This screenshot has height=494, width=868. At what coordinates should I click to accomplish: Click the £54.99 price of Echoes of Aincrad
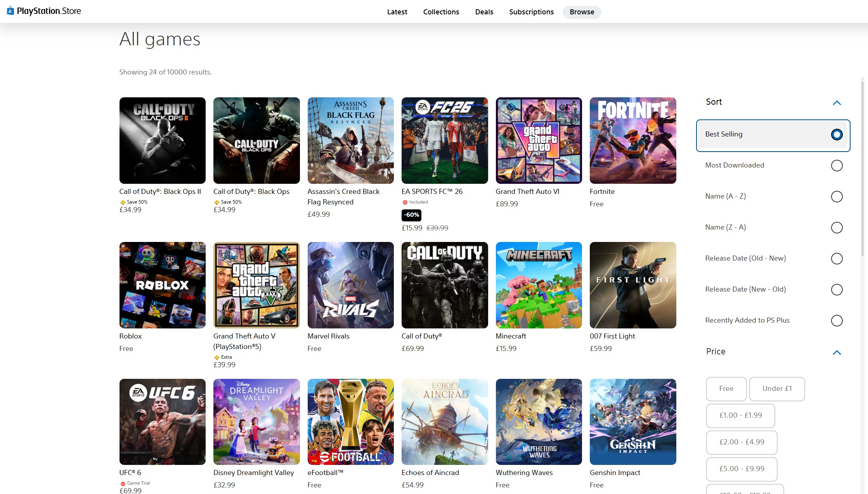(412, 485)
